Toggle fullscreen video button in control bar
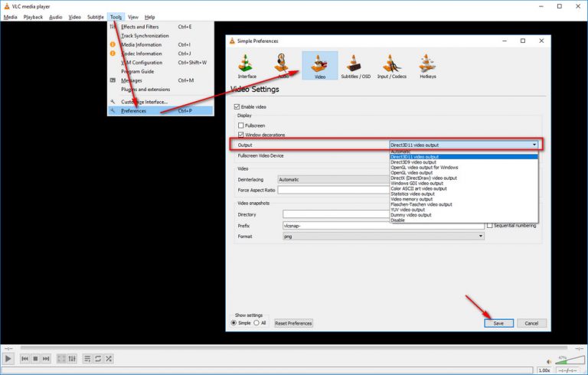588x375 pixels. coord(61,359)
